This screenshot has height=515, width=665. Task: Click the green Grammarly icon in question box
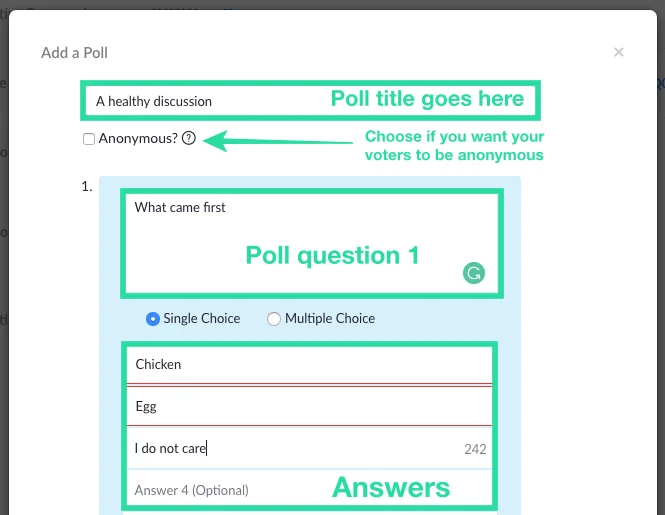tap(474, 273)
